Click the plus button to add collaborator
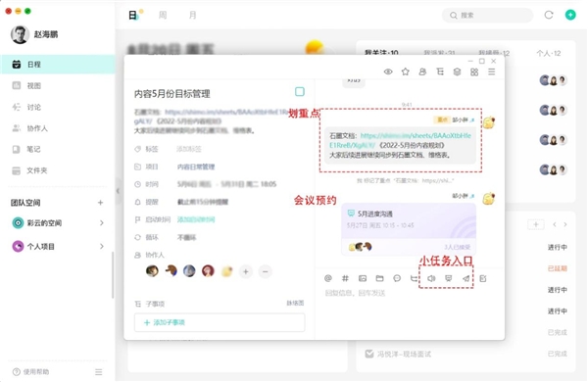The width and height of the screenshot is (588, 382). (246, 271)
